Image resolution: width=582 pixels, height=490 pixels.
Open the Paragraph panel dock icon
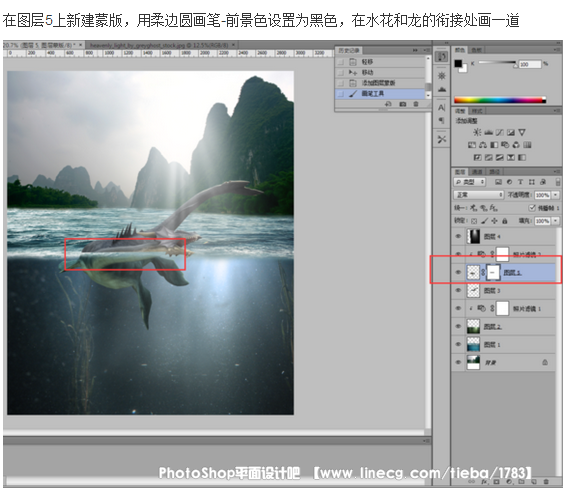tap(441, 120)
